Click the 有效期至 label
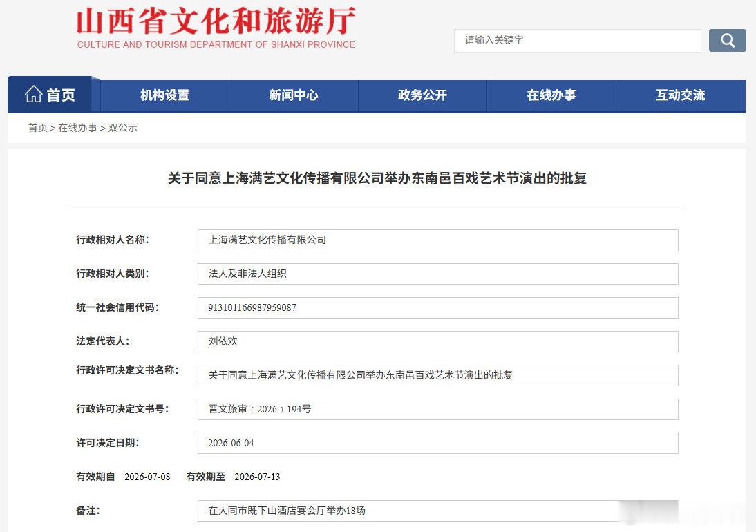Screen dimensions: 756x532 pos(206,477)
